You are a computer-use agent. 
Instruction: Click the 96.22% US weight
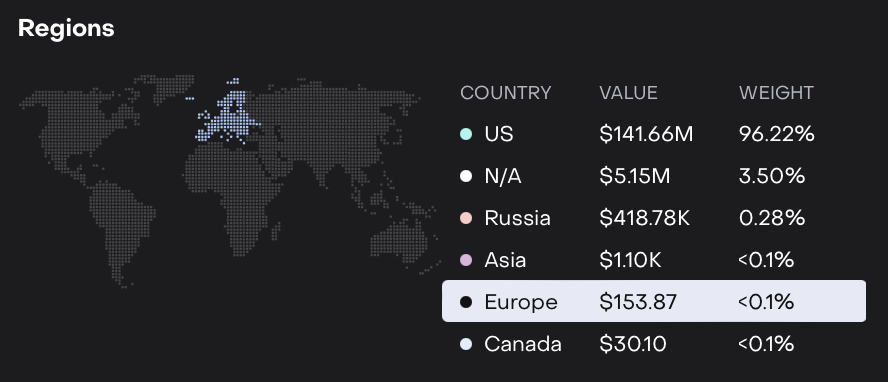tap(776, 134)
